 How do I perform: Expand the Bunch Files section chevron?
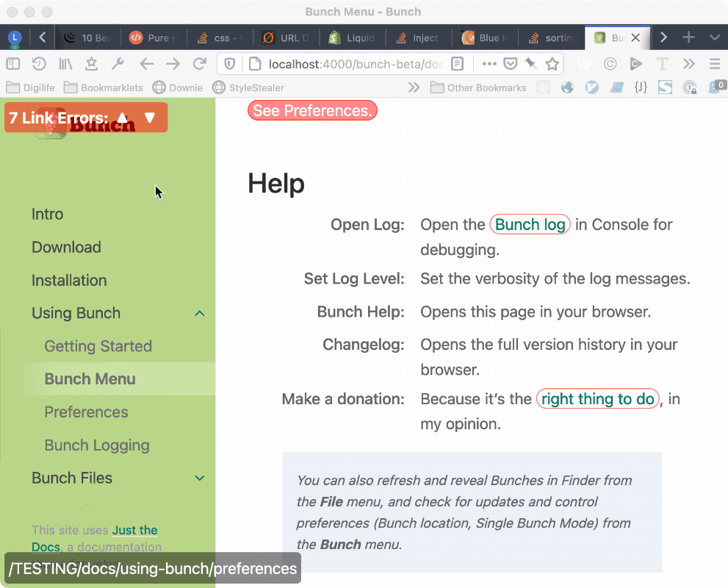pos(199,478)
